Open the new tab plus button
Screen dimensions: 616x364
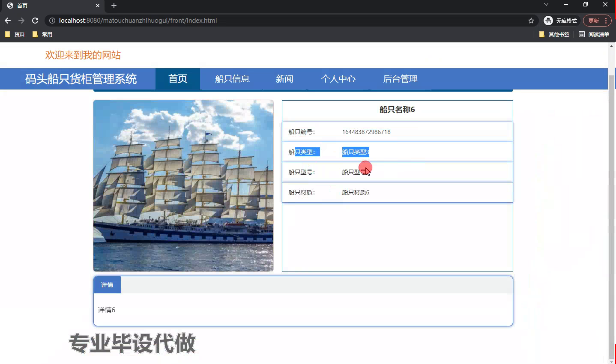pyautogui.click(x=114, y=6)
